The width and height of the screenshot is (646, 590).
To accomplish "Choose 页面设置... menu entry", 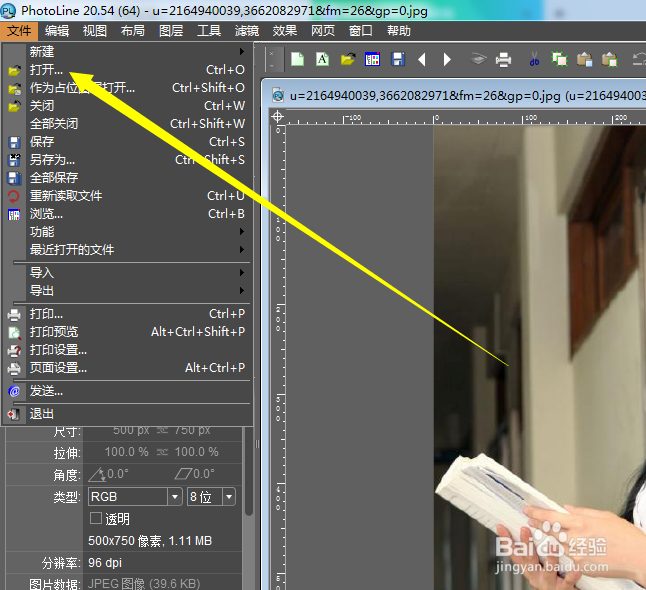I will tap(127, 368).
